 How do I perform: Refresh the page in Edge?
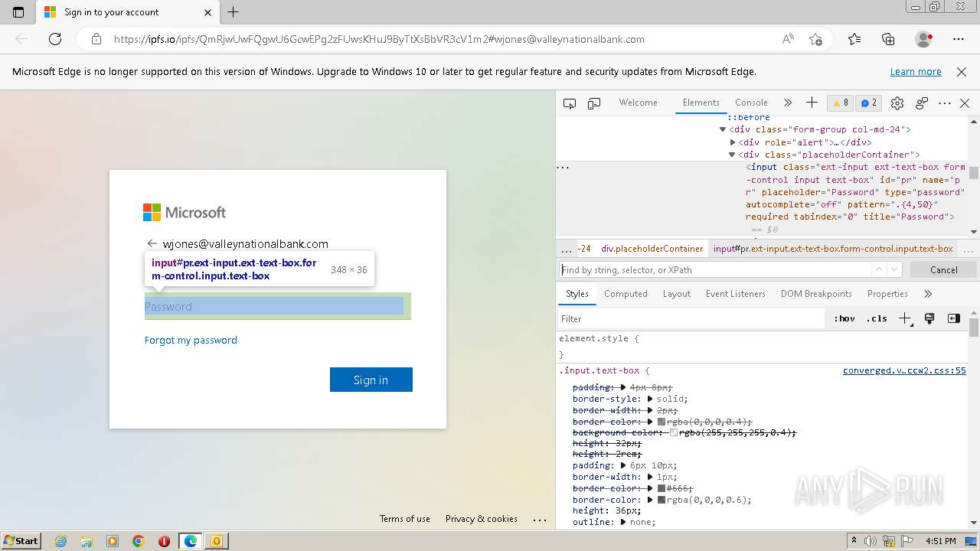pyautogui.click(x=55, y=39)
